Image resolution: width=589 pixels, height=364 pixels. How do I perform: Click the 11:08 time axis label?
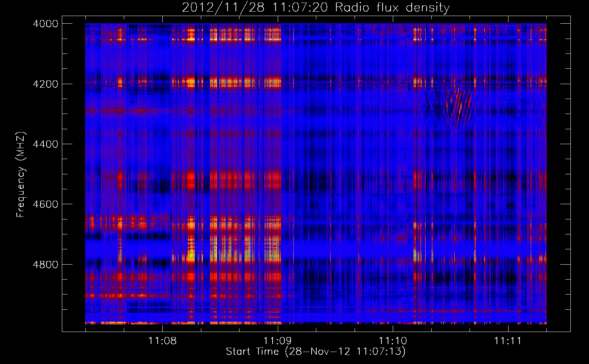point(162,341)
